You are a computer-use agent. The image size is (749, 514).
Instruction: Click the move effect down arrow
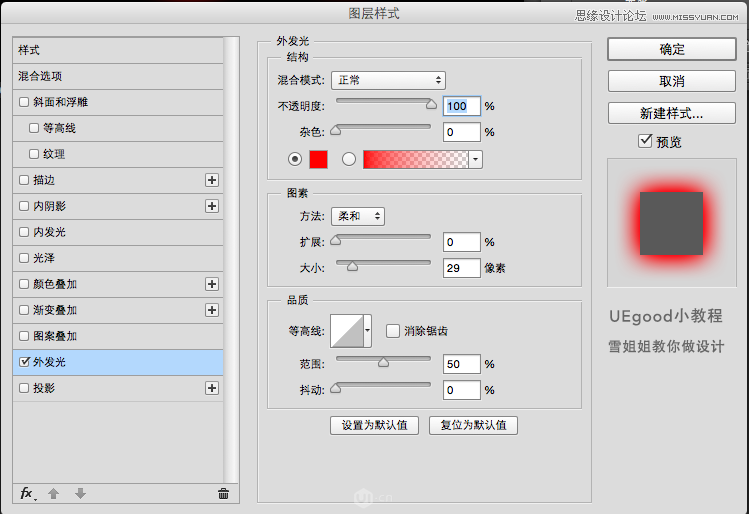(80, 493)
